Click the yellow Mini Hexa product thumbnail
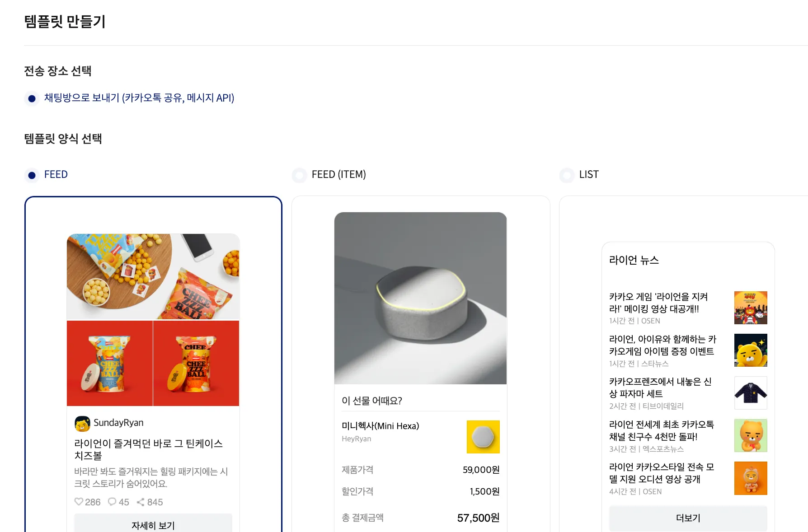The image size is (808, 532). tap(483, 437)
